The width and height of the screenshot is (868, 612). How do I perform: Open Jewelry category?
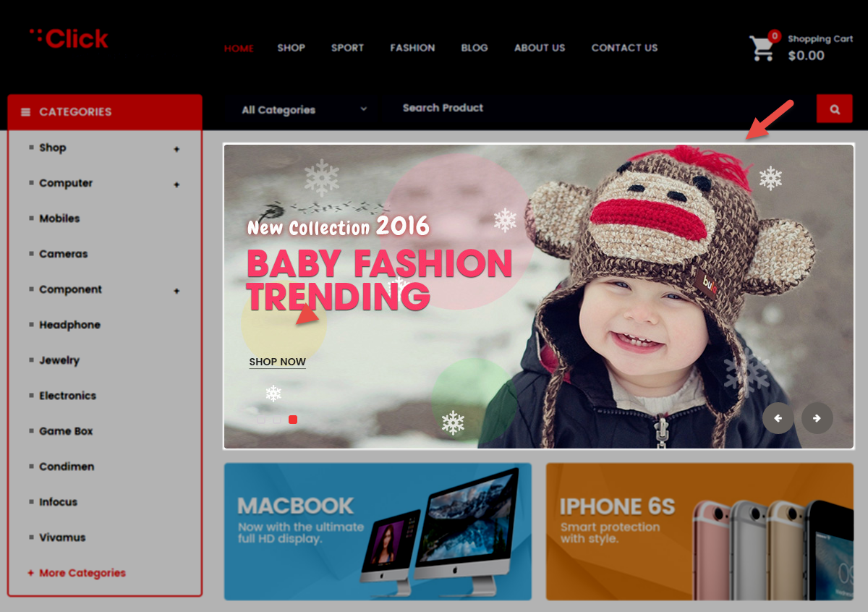[59, 360]
